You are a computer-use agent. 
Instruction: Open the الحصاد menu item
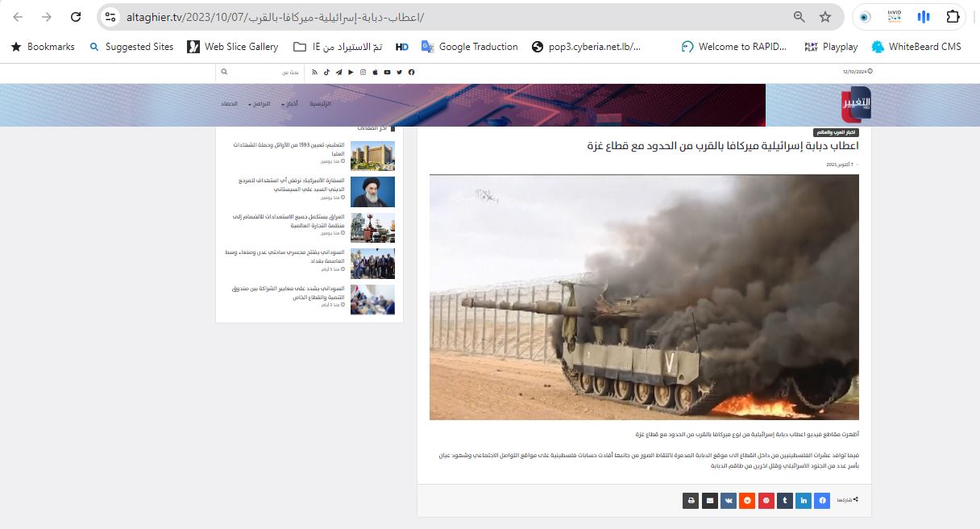229,104
